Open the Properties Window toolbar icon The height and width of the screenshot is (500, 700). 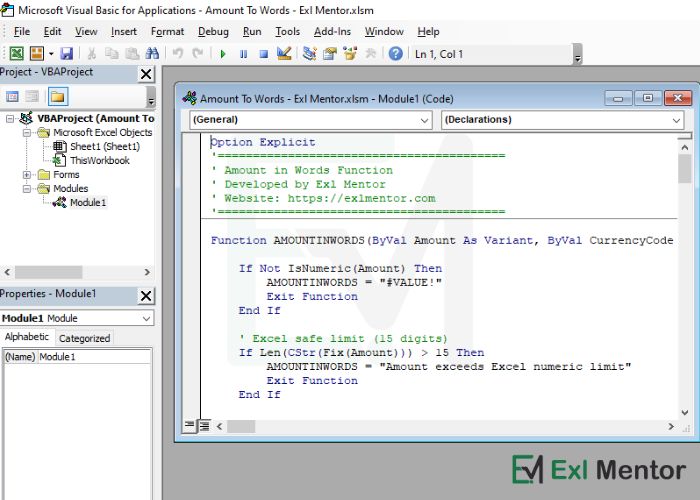coord(330,54)
